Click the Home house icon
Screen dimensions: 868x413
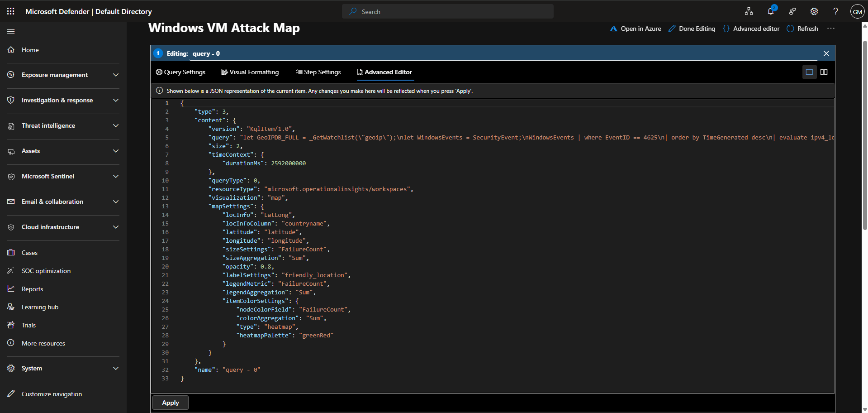click(11, 50)
